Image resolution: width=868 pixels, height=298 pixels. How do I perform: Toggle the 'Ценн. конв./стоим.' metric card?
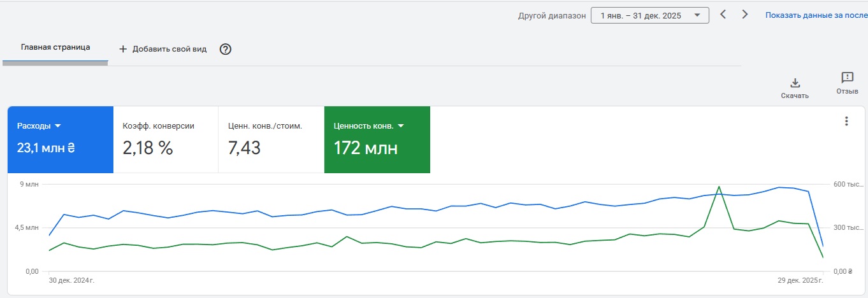(271, 139)
